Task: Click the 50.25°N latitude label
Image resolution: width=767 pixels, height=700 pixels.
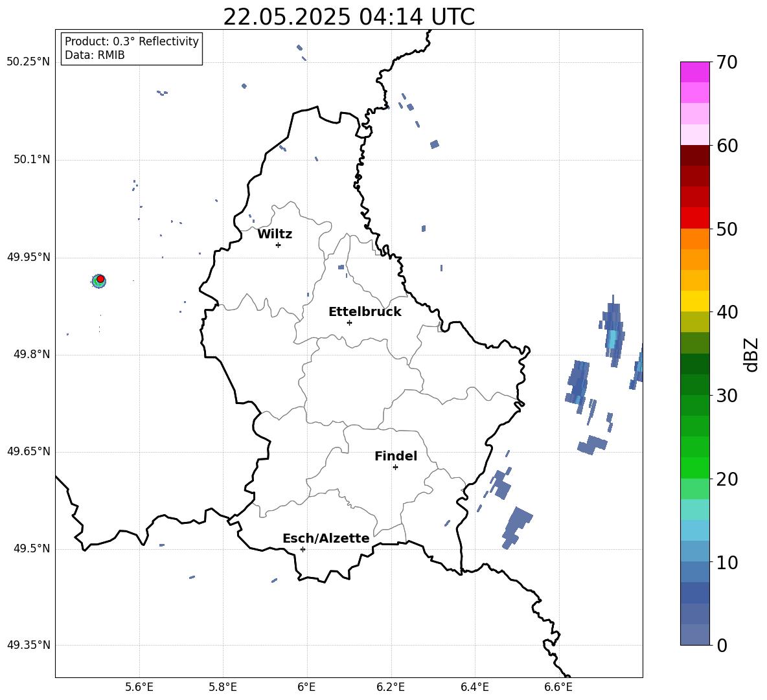Action: click(x=29, y=62)
